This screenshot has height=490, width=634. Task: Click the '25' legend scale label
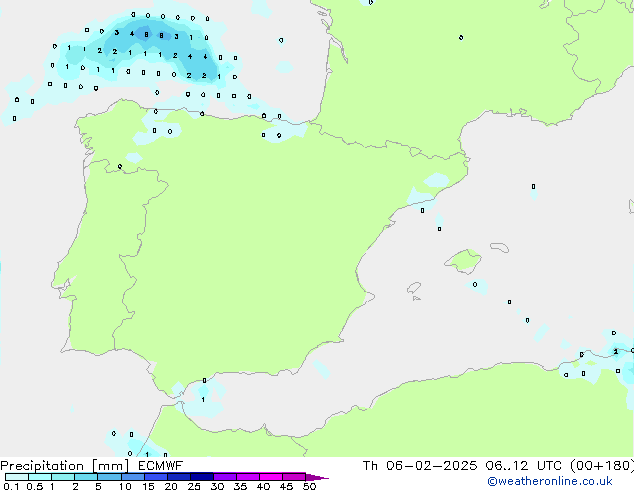(x=194, y=486)
